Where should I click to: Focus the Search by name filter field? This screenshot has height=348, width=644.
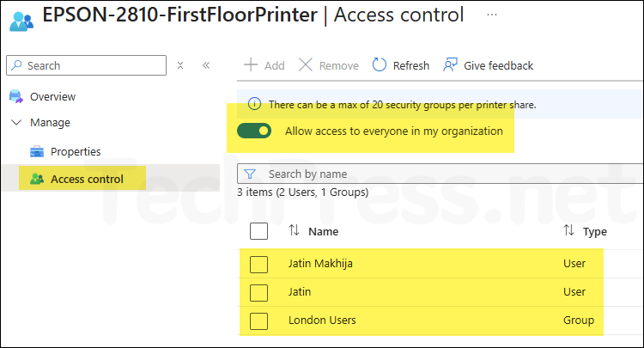tap(440, 174)
